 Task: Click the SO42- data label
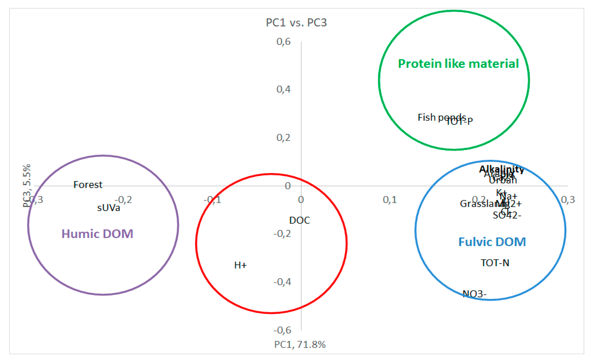507,216
